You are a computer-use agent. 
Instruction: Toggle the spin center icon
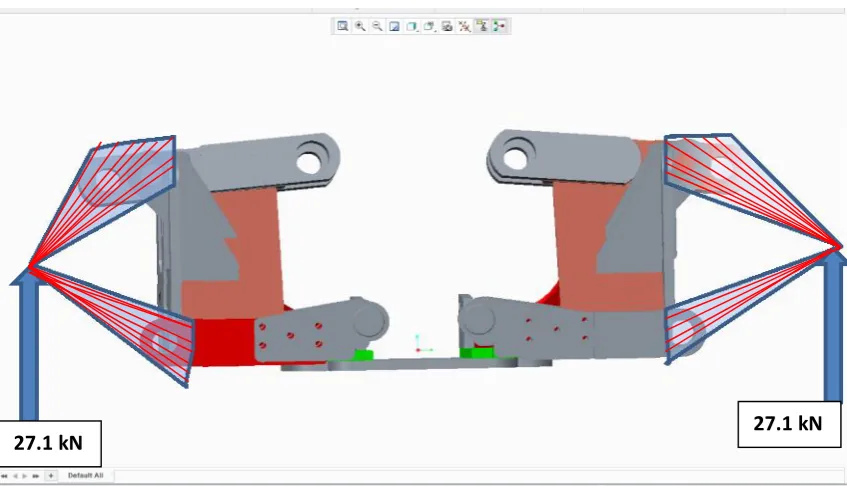tap(499, 26)
